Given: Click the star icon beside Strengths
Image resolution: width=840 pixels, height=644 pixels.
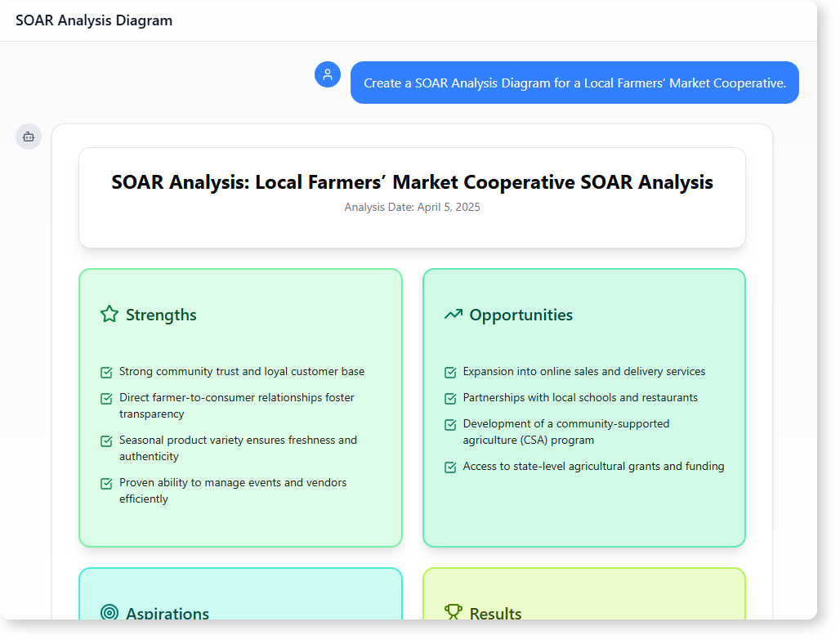Looking at the screenshot, I should 109,315.
